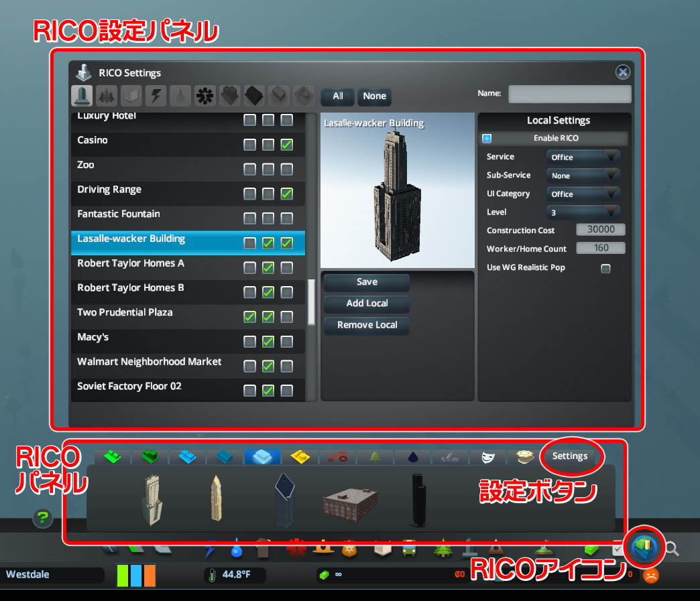Viewport: 700px width, 601px height.
Task: Toggle the healthcare asterisk filter icon
Action: click(205, 96)
